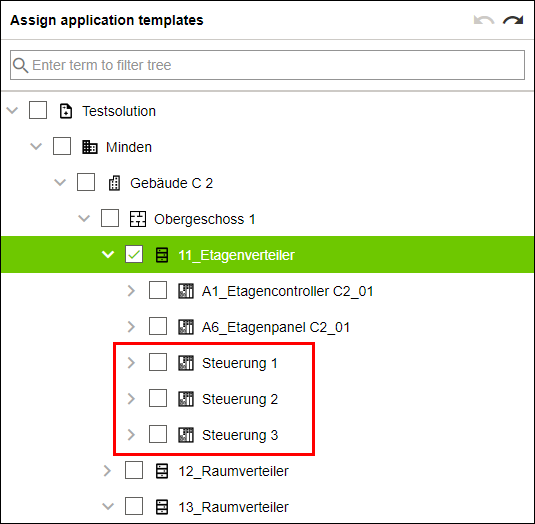Click the Obergeschoss 1 floor plan icon
Screen dimensions: 535x524
click(138, 219)
